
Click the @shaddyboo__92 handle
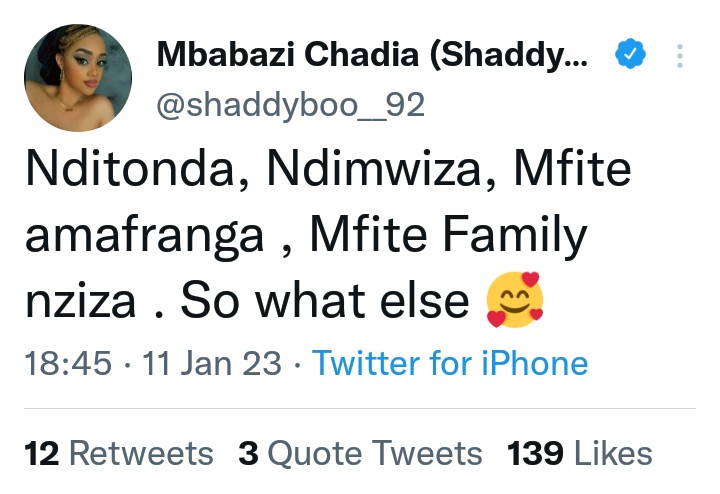(x=291, y=103)
